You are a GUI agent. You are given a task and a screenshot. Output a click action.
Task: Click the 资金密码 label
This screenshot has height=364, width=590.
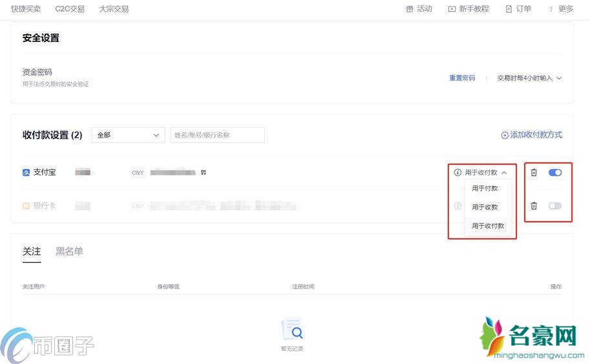37,72
